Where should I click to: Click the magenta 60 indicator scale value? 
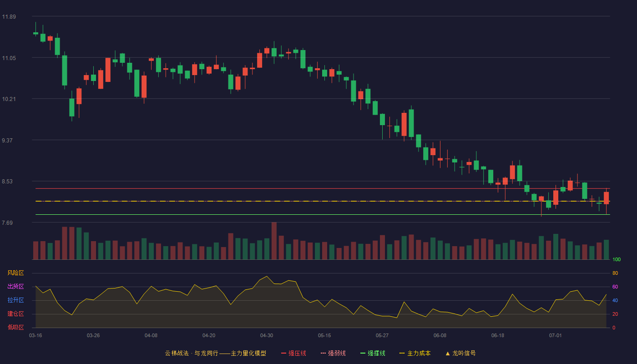pyautogui.click(x=615, y=287)
